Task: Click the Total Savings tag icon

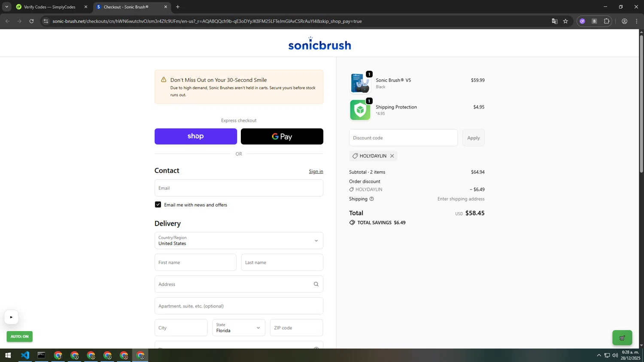Action: (x=352, y=223)
